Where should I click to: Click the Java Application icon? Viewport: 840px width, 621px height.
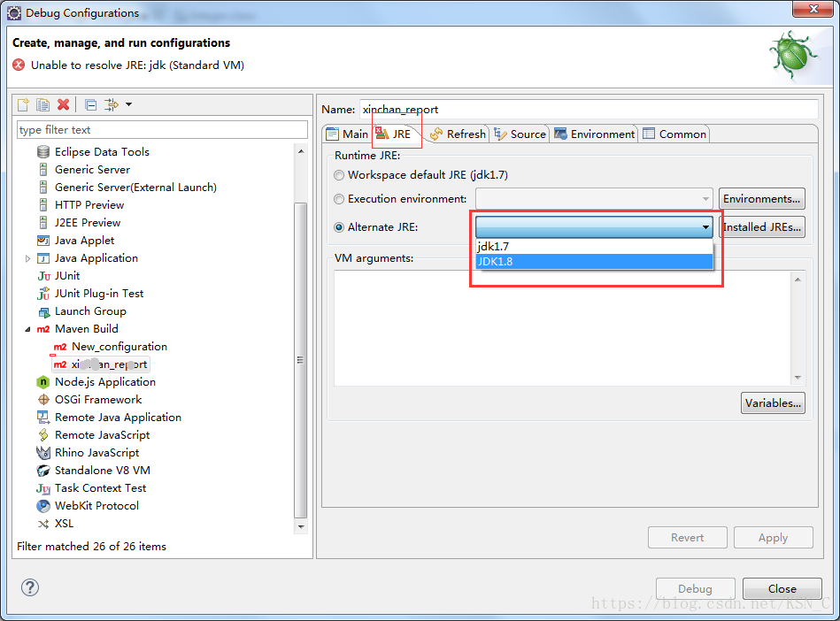[x=43, y=258]
